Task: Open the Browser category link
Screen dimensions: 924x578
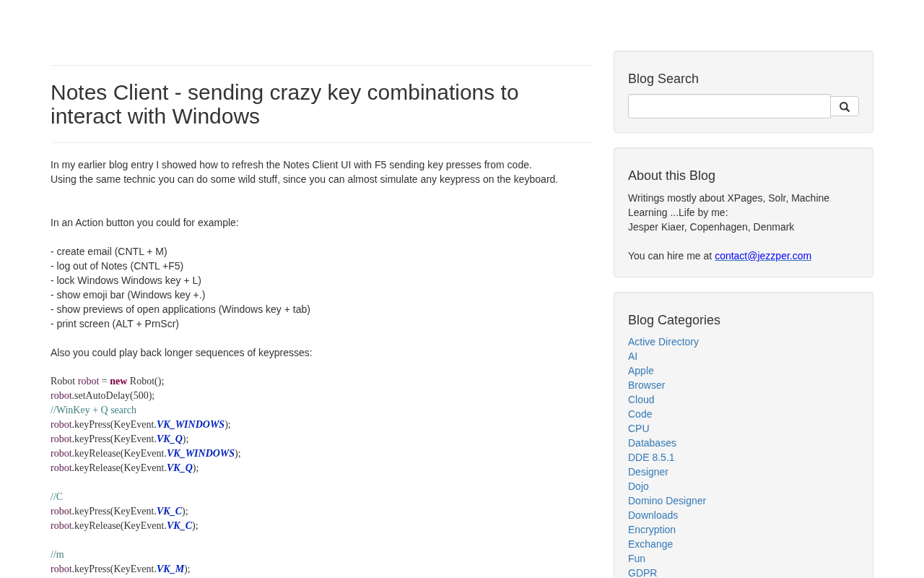Action: 647,385
